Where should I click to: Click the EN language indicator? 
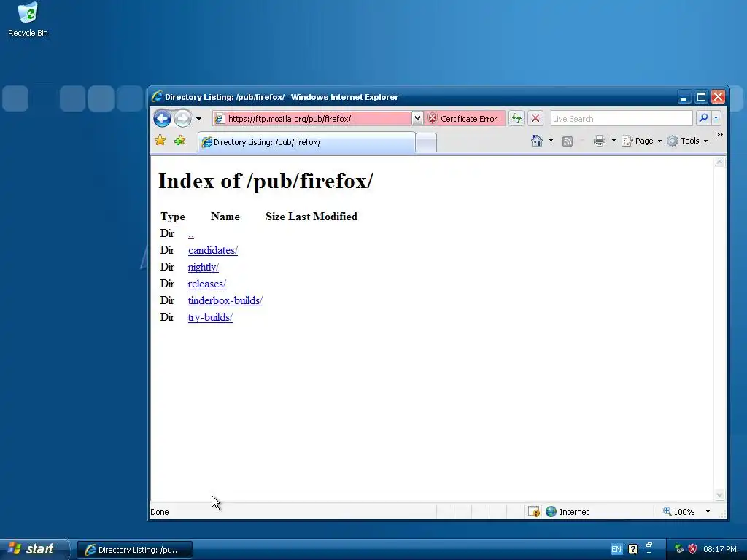616,549
